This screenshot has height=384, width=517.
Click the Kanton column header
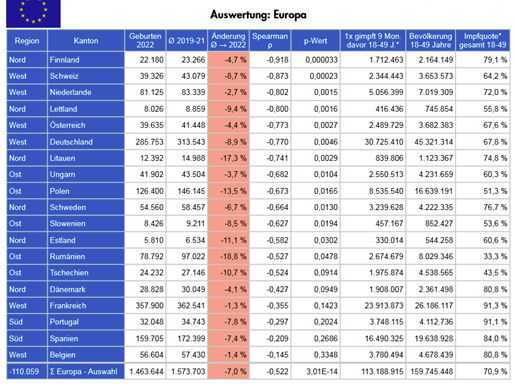click(86, 41)
